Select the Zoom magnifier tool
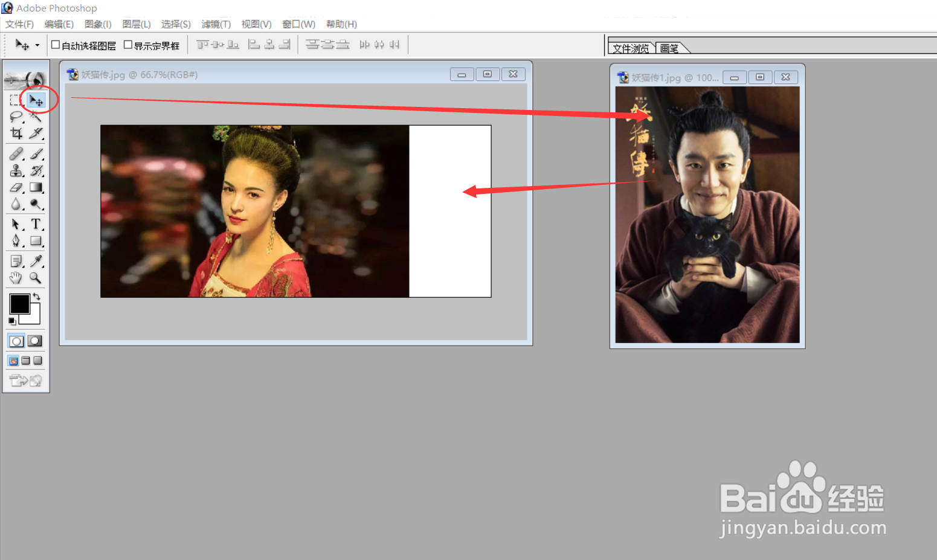The height and width of the screenshot is (560, 937). point(36,278)
